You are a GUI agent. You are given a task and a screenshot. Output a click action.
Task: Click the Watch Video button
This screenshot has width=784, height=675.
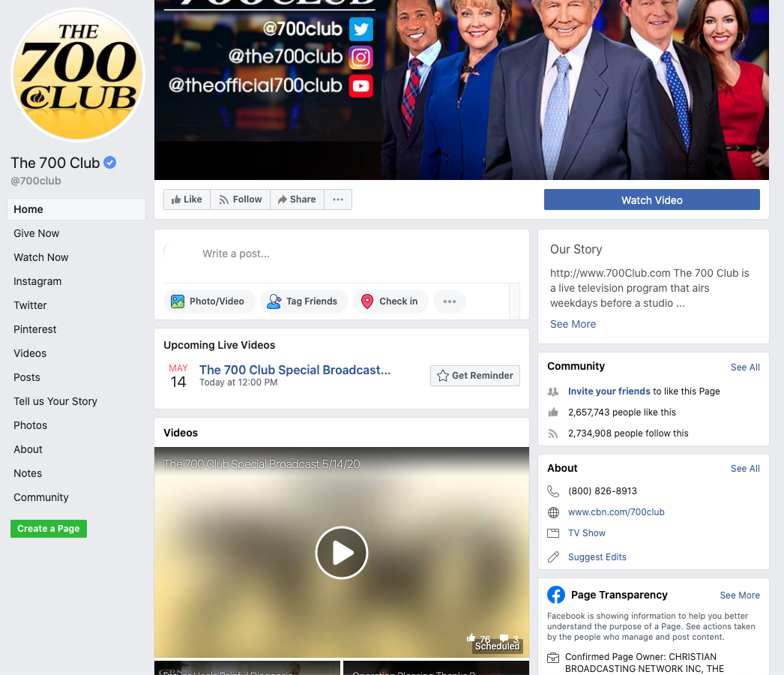point(651,200)
